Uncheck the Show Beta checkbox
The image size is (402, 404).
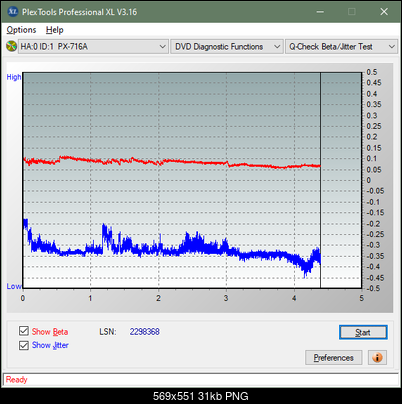point(24,331)
